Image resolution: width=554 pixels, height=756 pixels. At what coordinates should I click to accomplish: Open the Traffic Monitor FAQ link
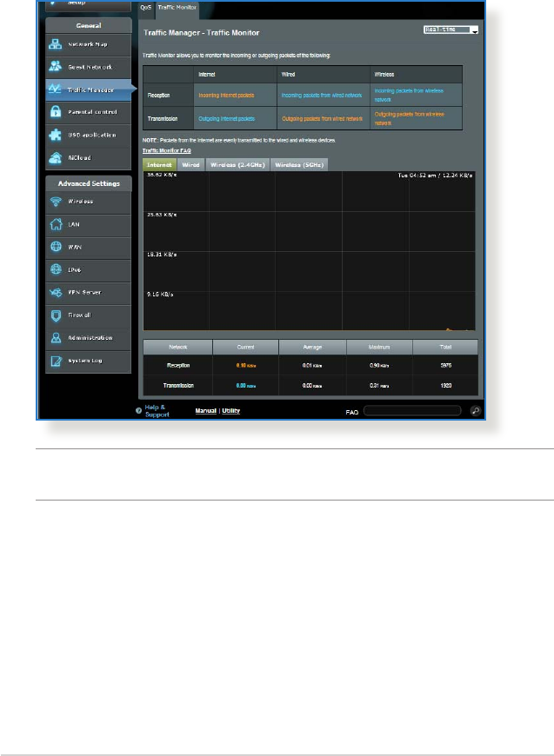(x=166, y=150)
